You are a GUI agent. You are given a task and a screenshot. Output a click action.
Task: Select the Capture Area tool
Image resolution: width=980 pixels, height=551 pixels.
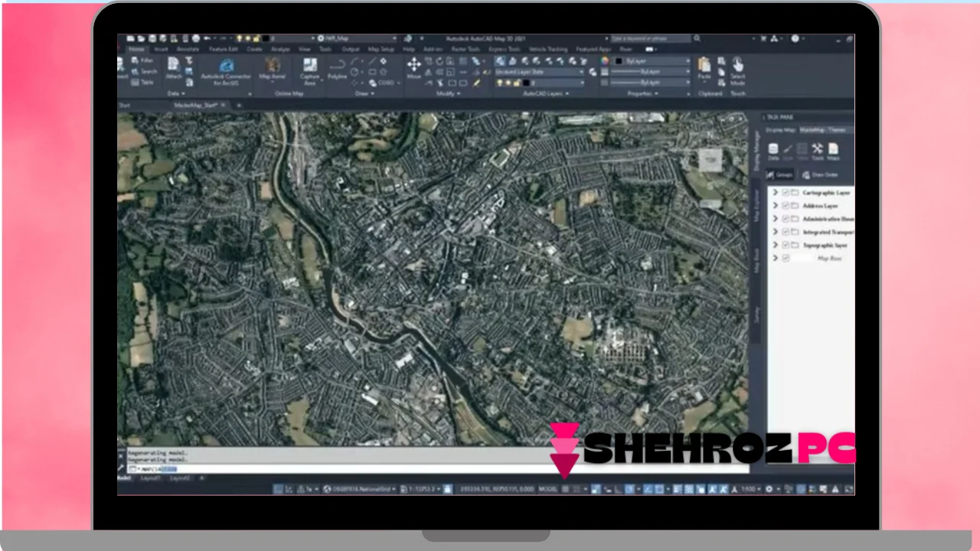click(x=309, y=70)
